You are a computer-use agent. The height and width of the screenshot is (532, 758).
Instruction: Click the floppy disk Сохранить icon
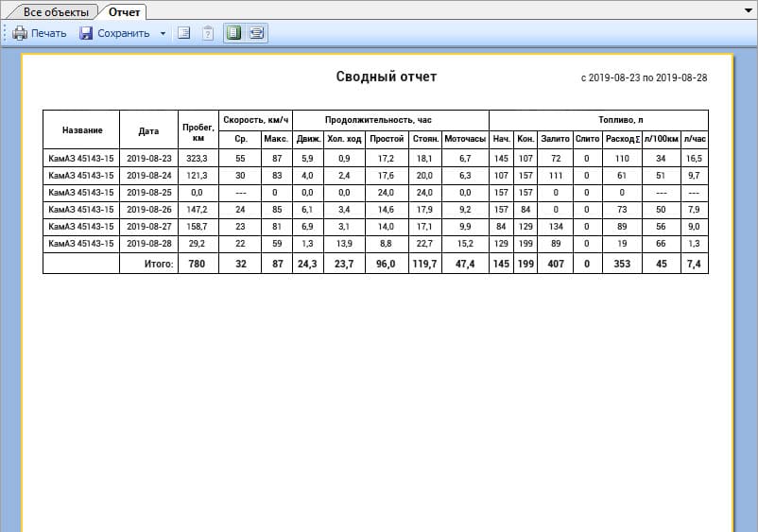(86, 33)
